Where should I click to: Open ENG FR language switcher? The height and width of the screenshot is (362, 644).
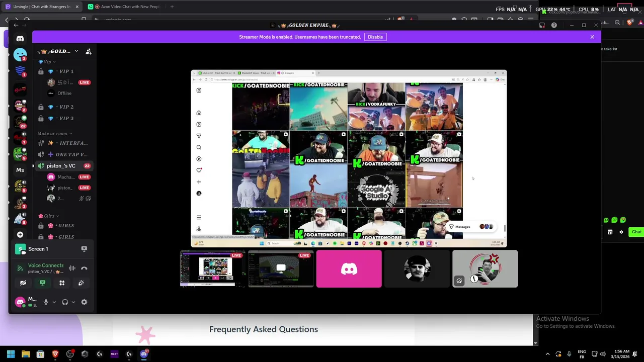tap(582, 354)
